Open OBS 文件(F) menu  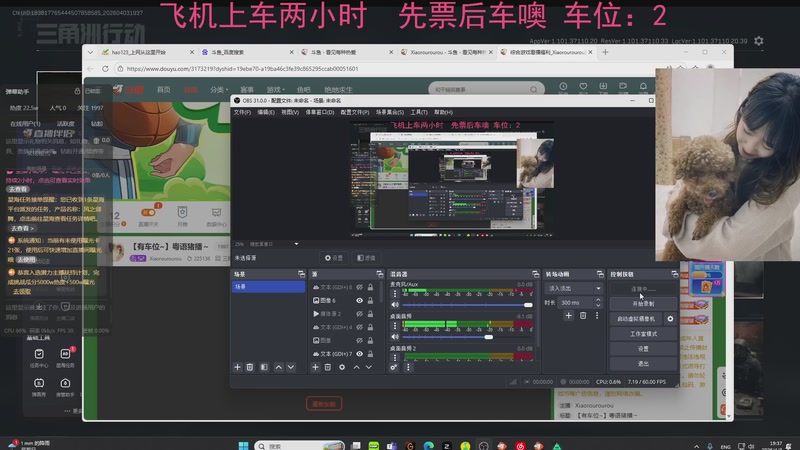(242, 112)
